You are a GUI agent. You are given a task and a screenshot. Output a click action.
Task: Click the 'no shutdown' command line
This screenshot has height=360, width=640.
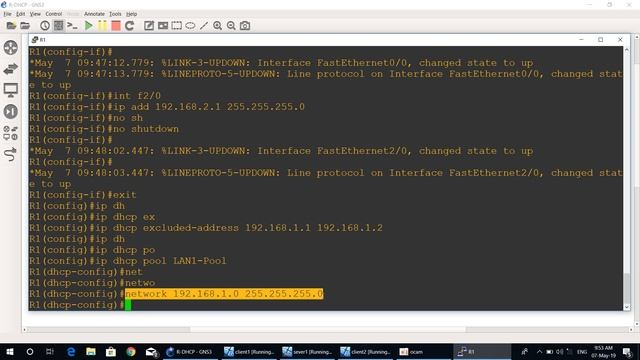pyautogui.click(x=104, y=129)
